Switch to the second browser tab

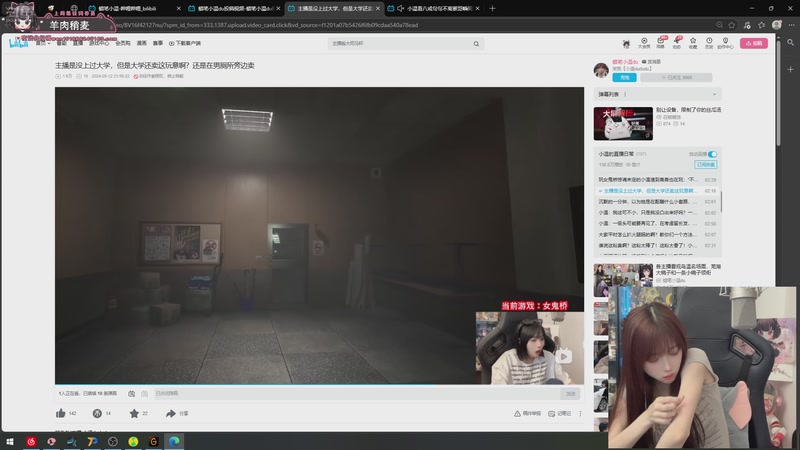(235, 8)
